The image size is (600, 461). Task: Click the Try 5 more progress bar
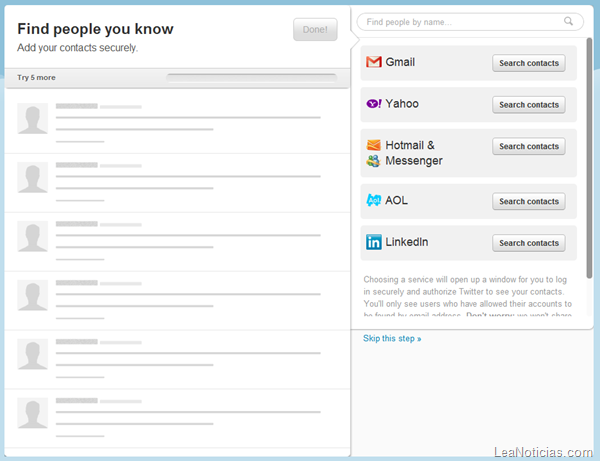[251, 78]
